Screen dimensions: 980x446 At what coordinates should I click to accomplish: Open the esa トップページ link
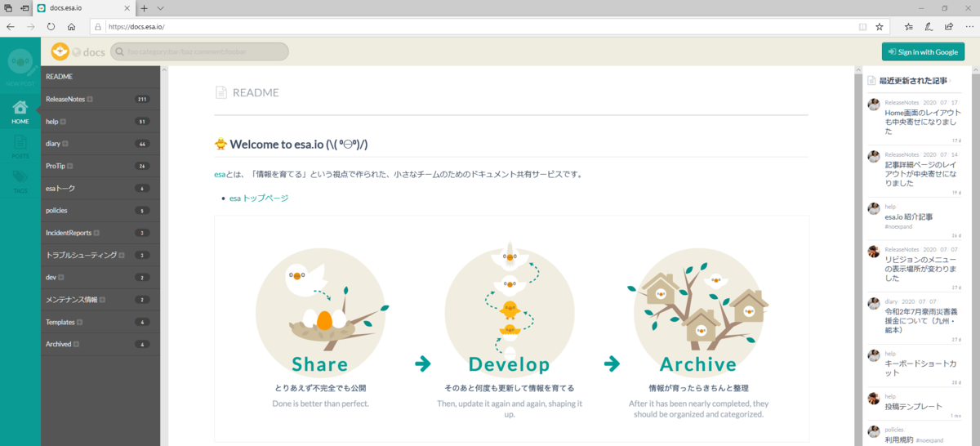click(259, 198)
